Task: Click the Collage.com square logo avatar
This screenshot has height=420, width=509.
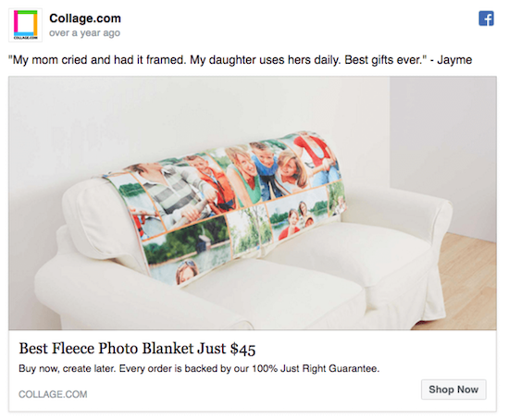Action: [25, 25]
